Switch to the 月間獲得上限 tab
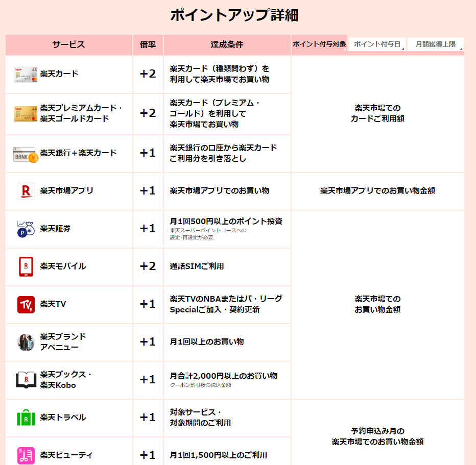The height and width of the screenshot is (465, 476). pos(435,44)
